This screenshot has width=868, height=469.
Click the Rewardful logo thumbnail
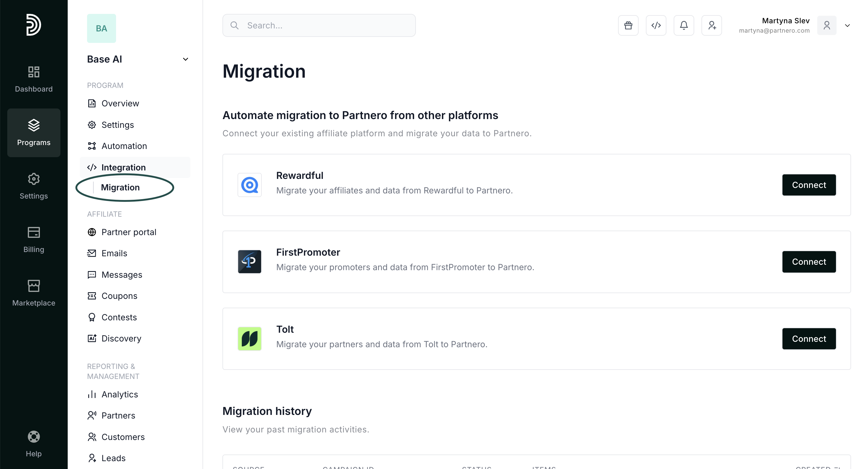coord(249,185)
